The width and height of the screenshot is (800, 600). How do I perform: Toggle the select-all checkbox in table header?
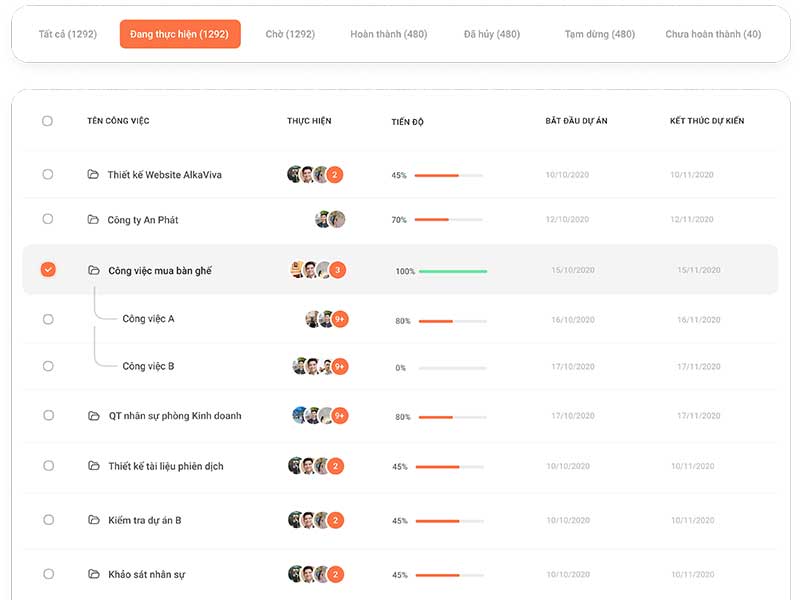(47, 121)
